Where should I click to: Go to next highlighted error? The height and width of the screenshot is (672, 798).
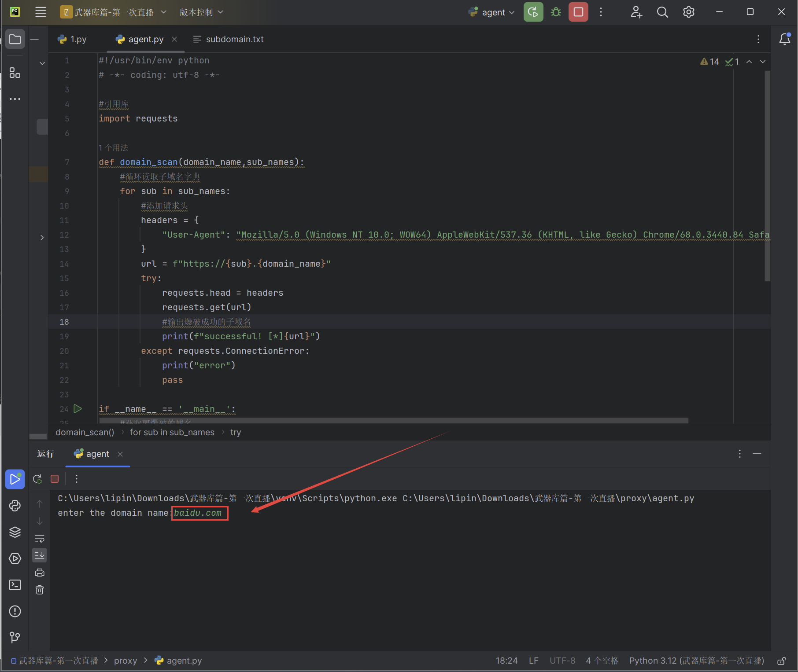click(x=763, y=62)
